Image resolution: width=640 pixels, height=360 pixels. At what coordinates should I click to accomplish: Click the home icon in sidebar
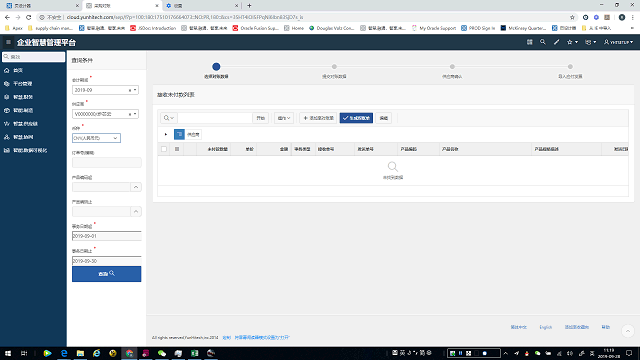[x=7, y=70]
